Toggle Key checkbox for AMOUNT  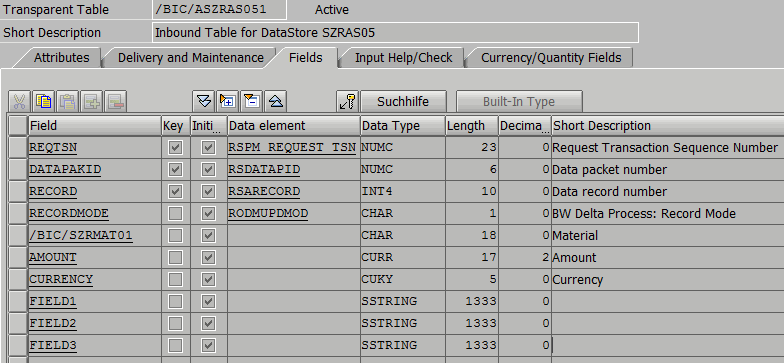pos(176,258)
